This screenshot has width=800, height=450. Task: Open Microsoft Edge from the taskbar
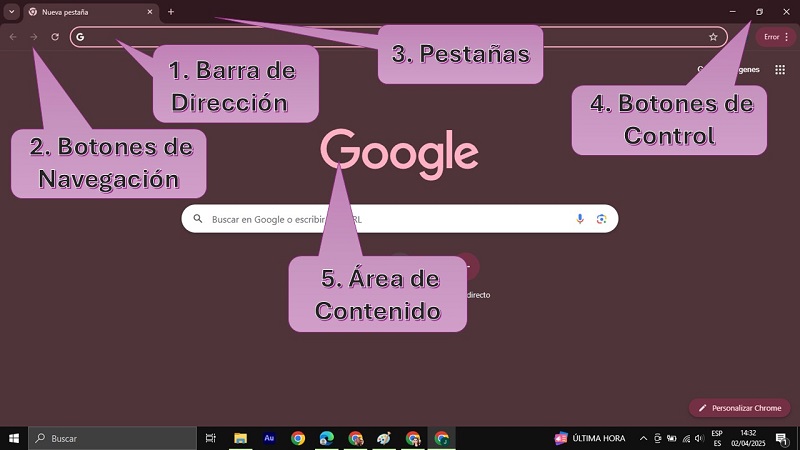327,438
